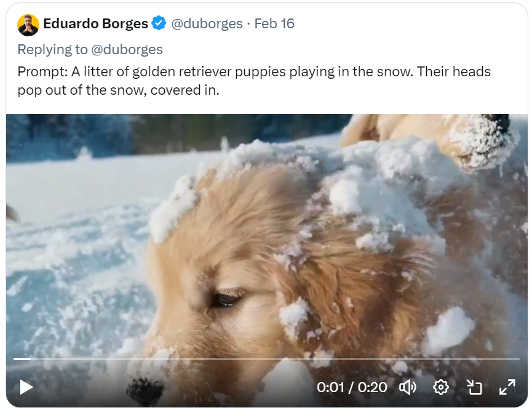Open the Eduardo Borges display name

tap(95, 23)
